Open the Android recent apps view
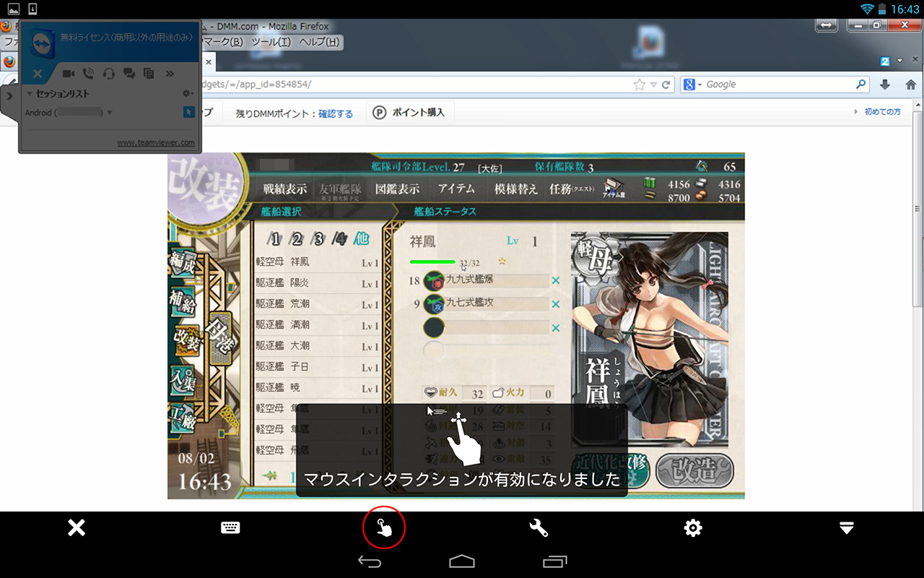Screen dimensions: 924x578 pos(554,561)
